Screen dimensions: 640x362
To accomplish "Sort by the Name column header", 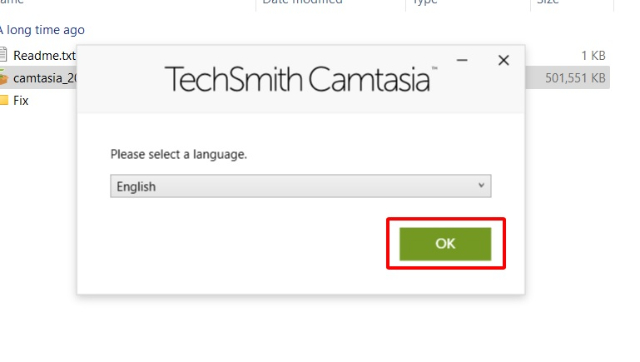I will pyautogui.click(x=12, y=2).
